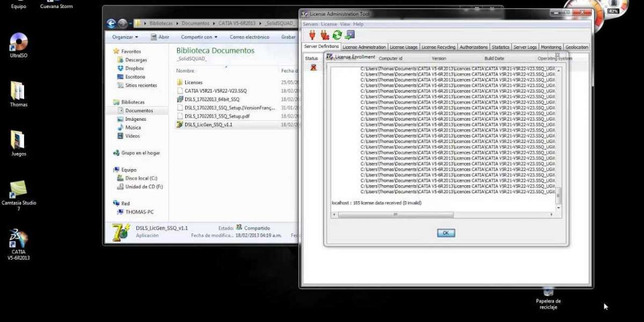
Task: Click the enroll license toolbar icon
Action: 350,35
